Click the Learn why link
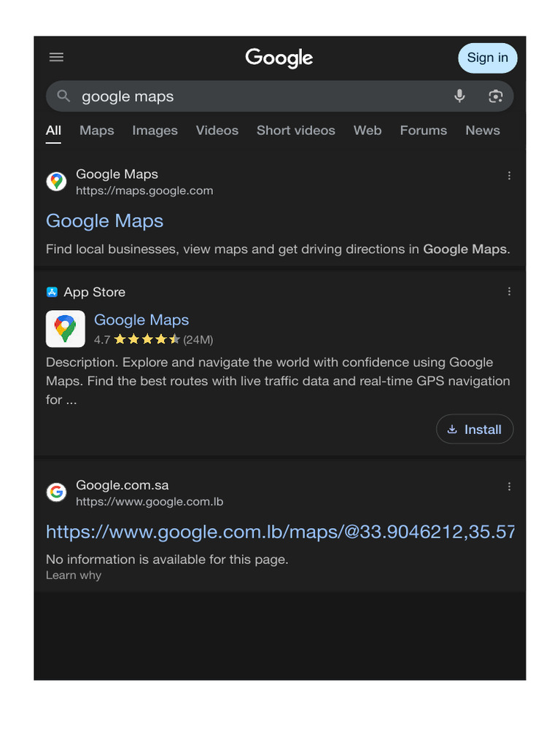 [74, 576]
